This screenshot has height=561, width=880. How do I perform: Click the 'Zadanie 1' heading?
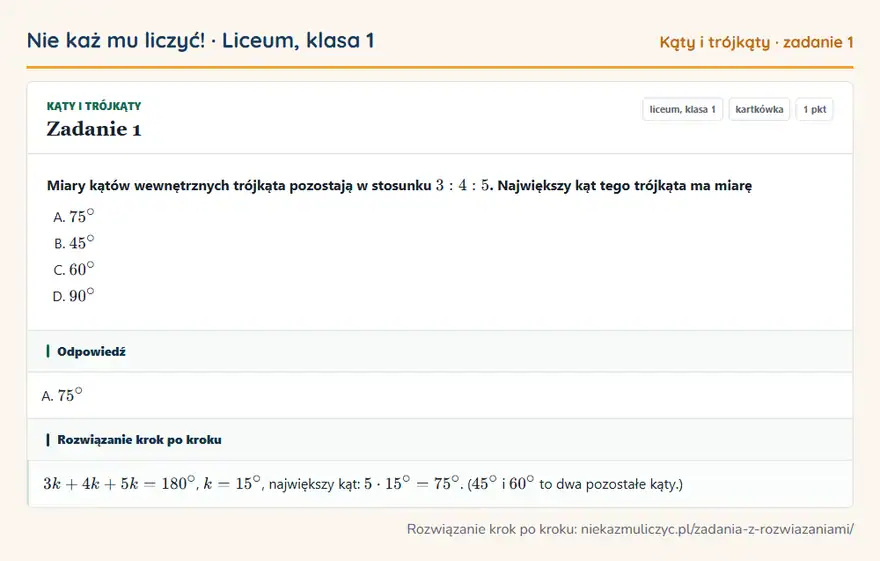(94, 129)
